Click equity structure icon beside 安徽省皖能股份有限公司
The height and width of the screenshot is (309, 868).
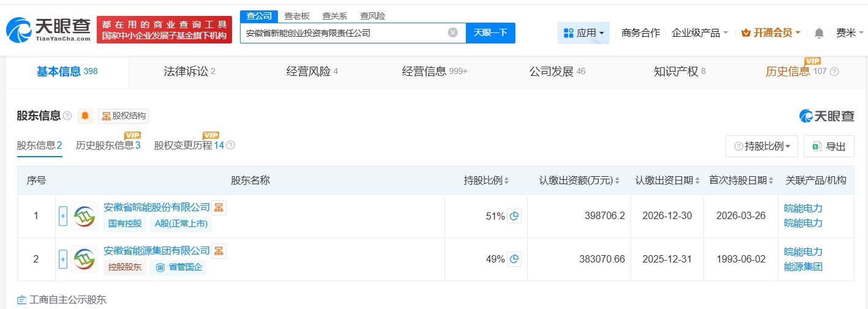tap(219, 207)
